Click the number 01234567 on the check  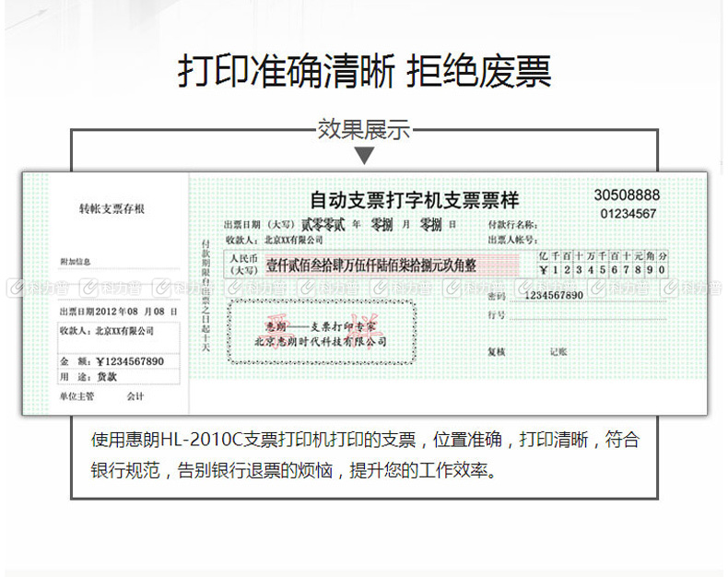click(x=628, y=214)
